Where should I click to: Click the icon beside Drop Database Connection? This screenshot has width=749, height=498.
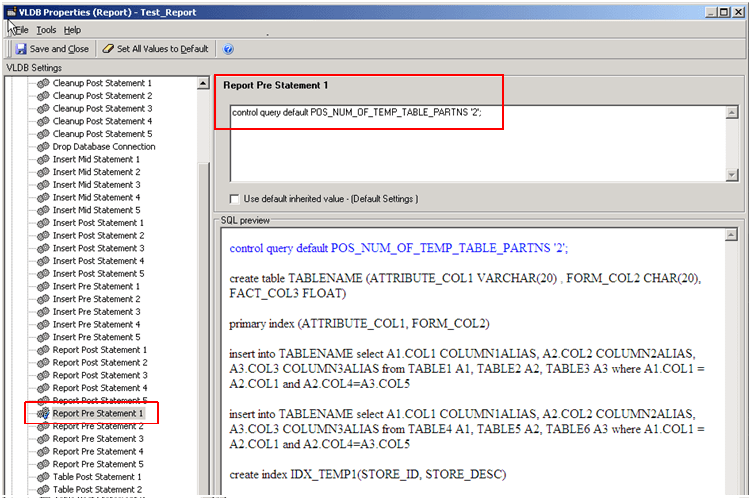[x=43, y=147]
